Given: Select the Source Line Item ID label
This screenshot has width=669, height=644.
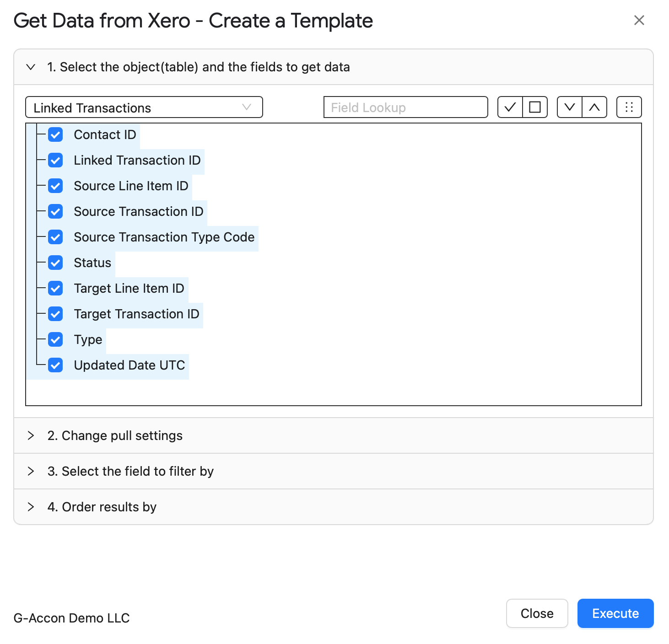Looking at the screenshot, I should coord(131,186).
